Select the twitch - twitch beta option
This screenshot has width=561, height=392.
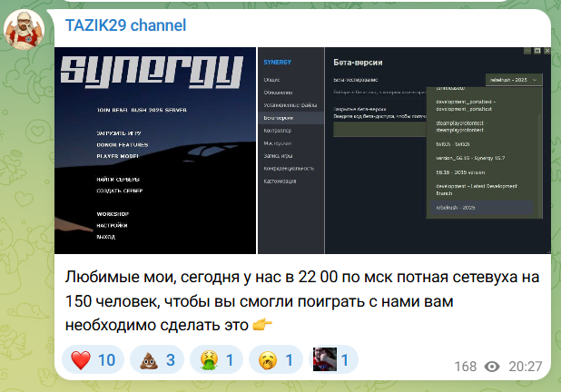coord(453,144)
